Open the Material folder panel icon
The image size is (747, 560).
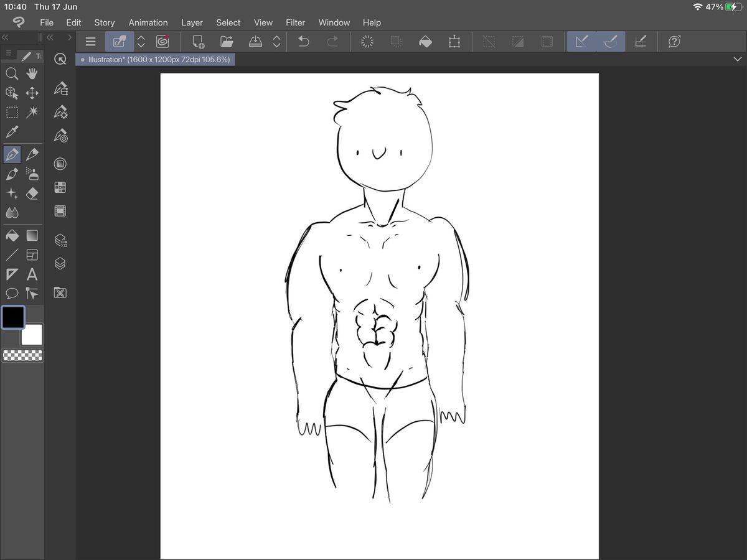[x=60, y=292]
